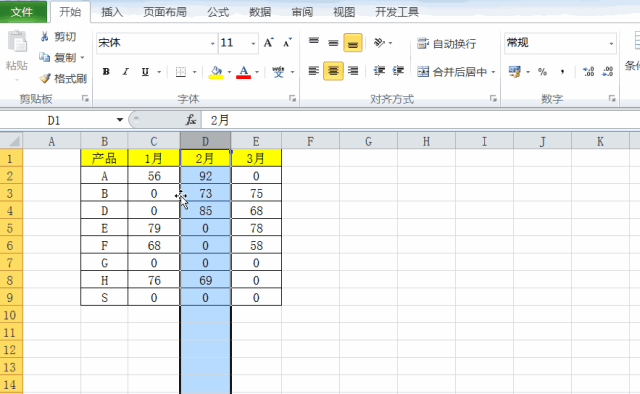640x394 pixels.
Task: Switch to the 审阅 review tab
Action: click(302, 12)
